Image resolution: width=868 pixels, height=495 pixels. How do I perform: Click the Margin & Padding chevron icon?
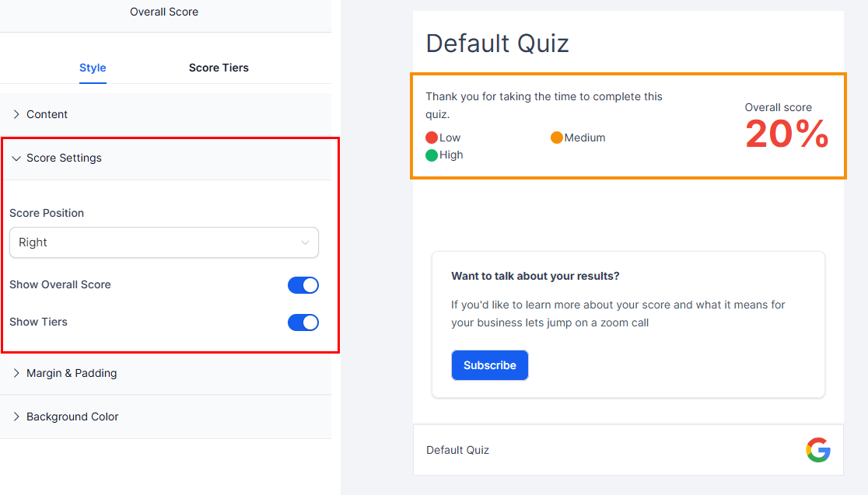pyautogui.click(x=17, y=373)
